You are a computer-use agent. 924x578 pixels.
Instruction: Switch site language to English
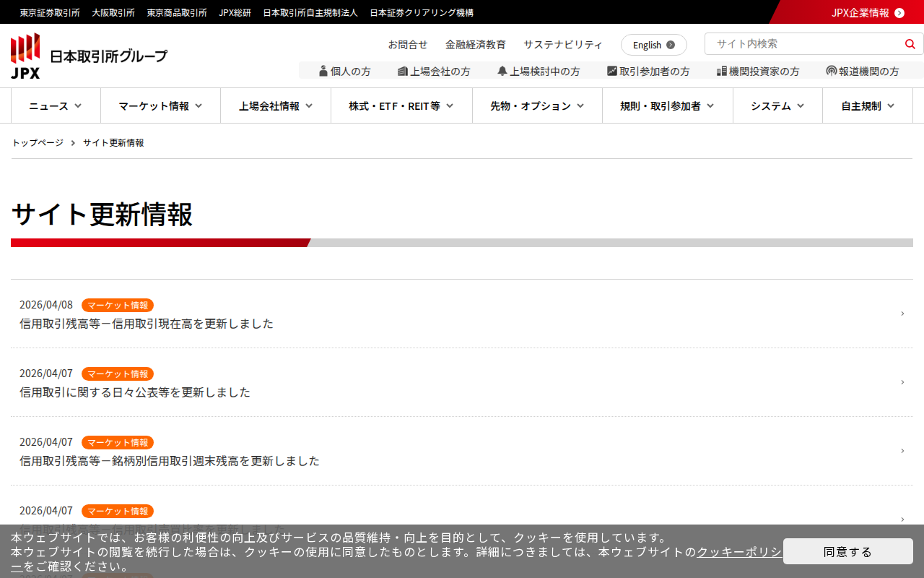tap(654, 45)
